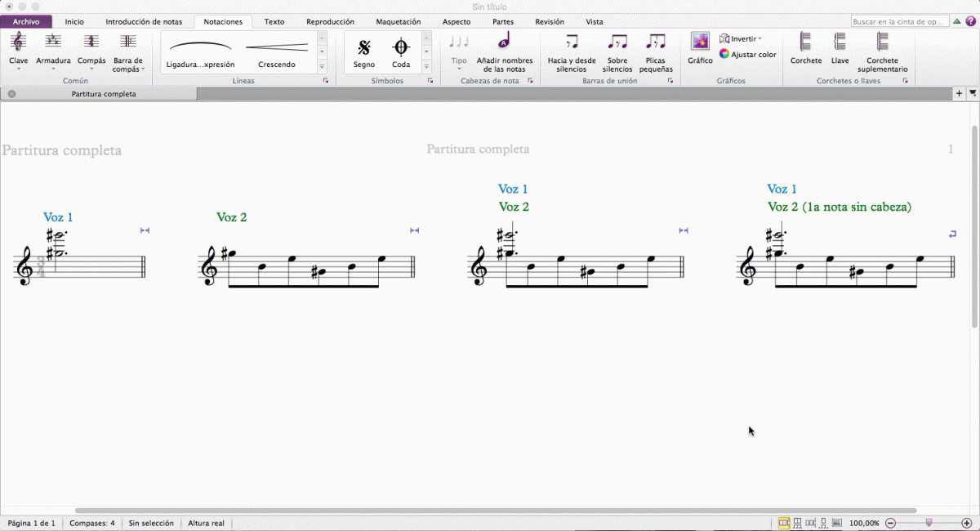Switch to the Introducción de notas tab

(144, 22)
